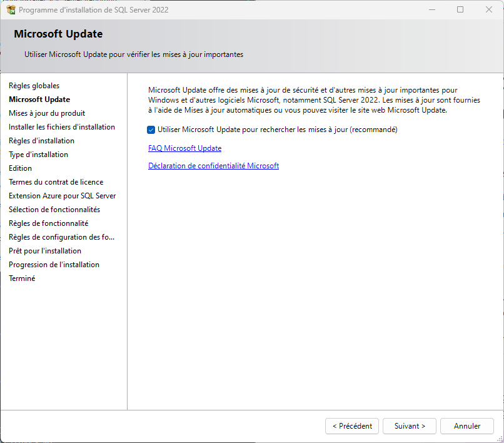Select Prêt pour l'installation step
The height and width of the screenshot is (443, 504).
point(45,251)
